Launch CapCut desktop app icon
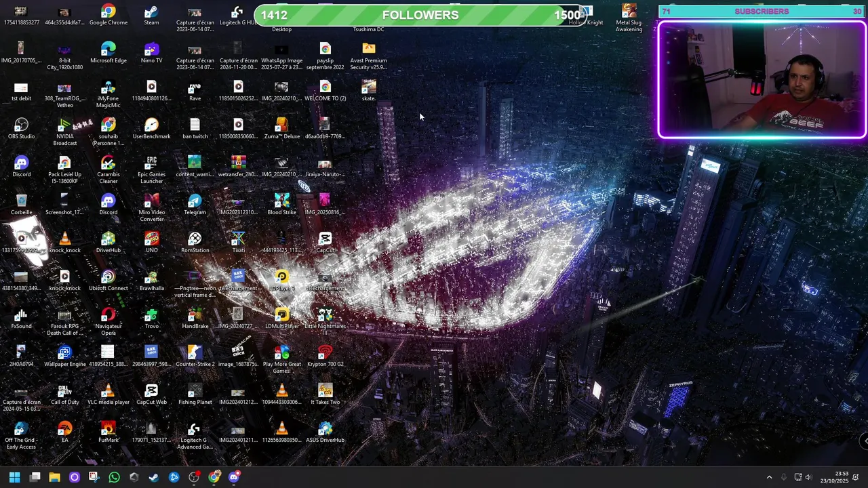Viewport: 868px width, 488px height. (x=325, y=243)
